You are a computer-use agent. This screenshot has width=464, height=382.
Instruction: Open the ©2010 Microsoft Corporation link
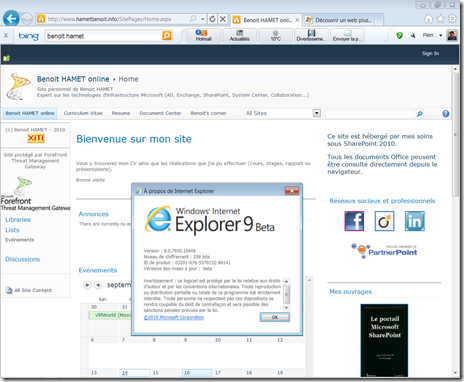point(174,317)
